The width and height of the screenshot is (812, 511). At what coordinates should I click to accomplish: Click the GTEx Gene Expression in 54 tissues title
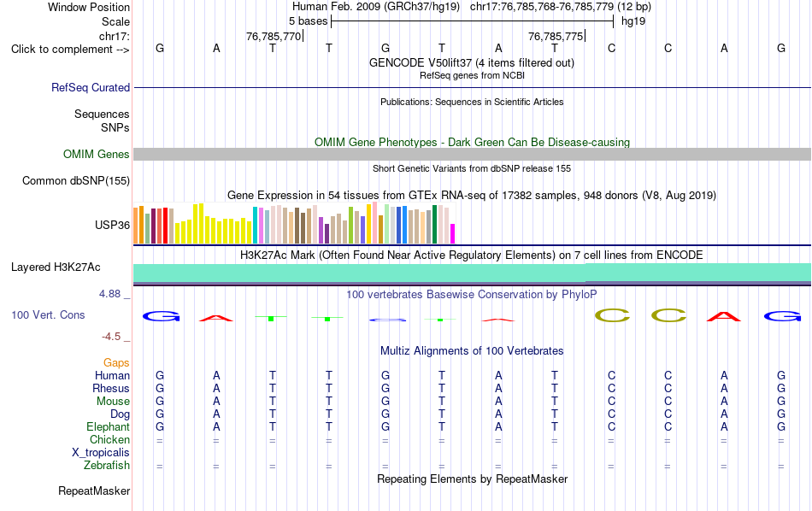[x=472, y=195]
